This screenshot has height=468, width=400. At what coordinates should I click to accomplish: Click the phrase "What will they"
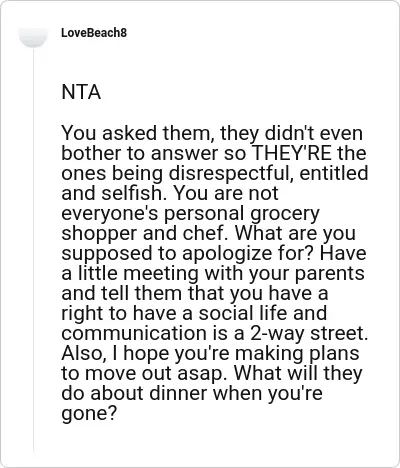[298, 373]
